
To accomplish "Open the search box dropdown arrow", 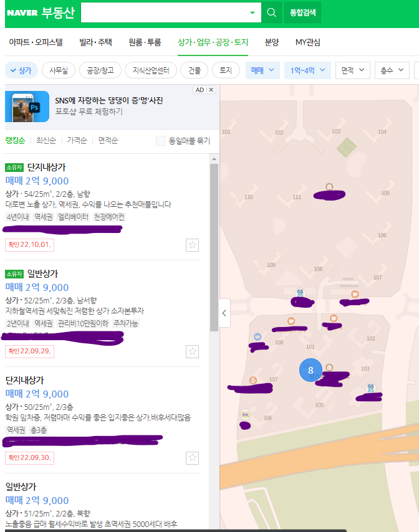I will pos(253,12).
